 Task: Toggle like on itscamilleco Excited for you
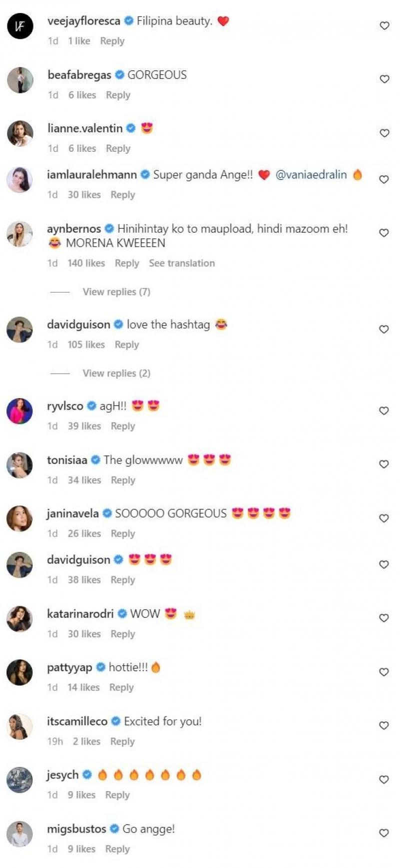(x=384, y=725)
